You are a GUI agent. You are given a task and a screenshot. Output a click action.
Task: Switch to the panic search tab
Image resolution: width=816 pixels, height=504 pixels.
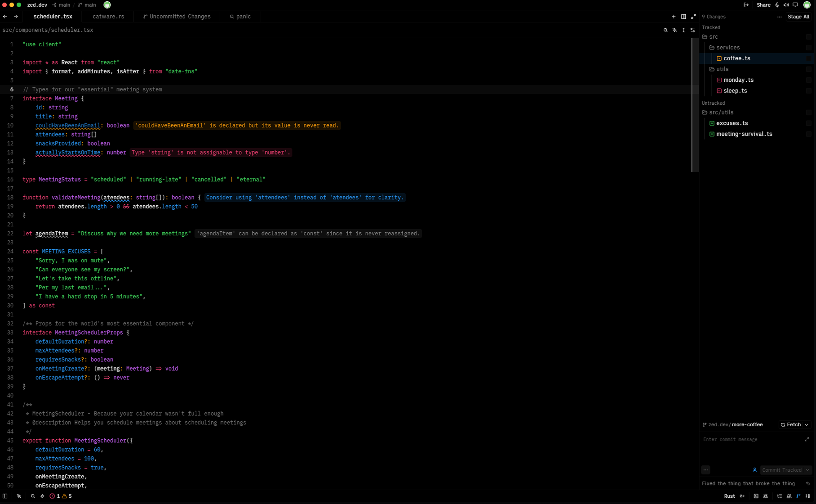click(x=240, y=17)
